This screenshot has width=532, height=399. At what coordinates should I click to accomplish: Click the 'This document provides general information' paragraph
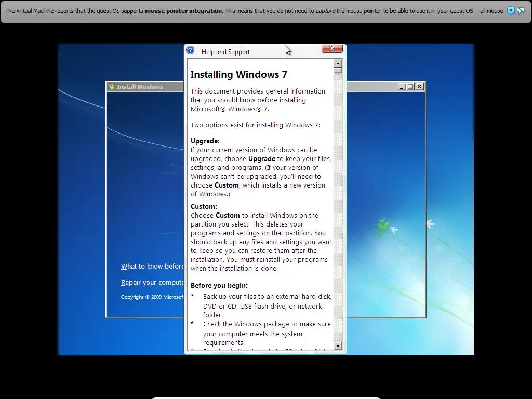[x=258, y=100]
